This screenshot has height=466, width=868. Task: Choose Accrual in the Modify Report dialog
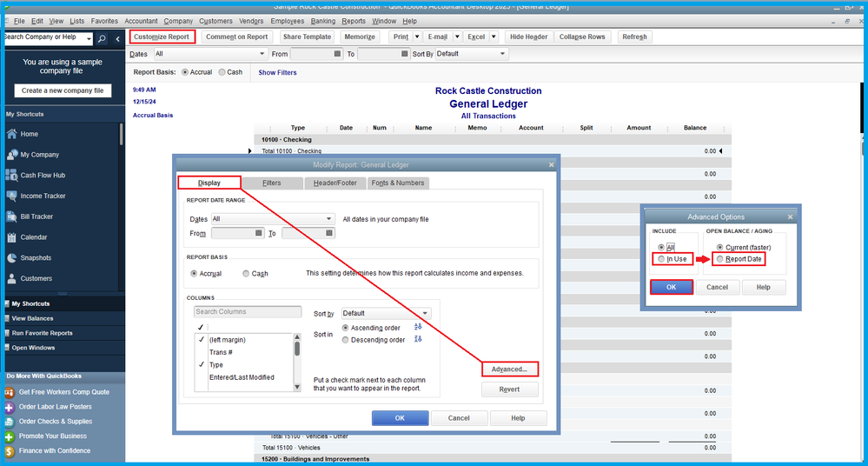click(194, 274)
